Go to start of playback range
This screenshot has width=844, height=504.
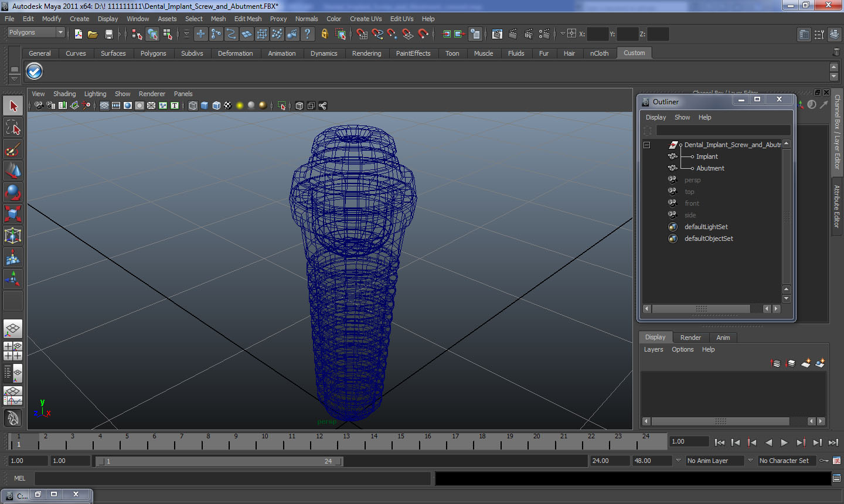[x=719, y=442]
